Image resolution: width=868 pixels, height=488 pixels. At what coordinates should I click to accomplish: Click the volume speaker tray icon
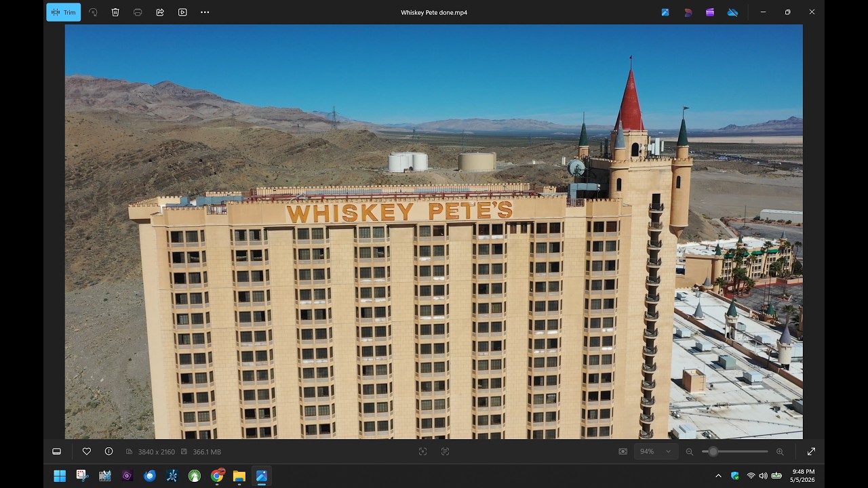pos(763,476)
